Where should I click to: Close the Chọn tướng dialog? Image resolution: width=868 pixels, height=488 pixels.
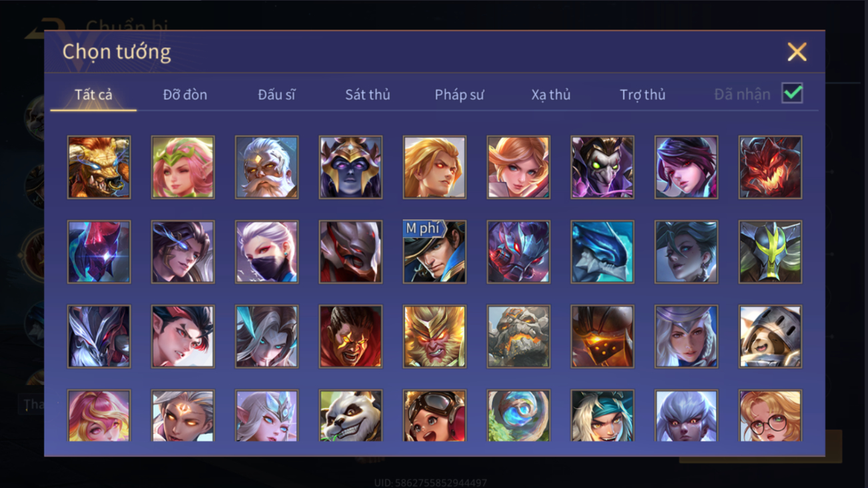coord(797,52)
